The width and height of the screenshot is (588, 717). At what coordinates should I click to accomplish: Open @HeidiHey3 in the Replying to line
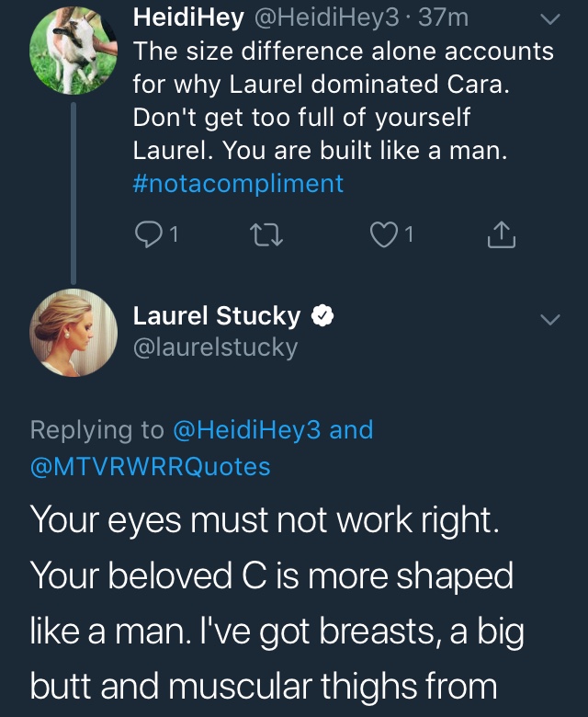point(247,430)
